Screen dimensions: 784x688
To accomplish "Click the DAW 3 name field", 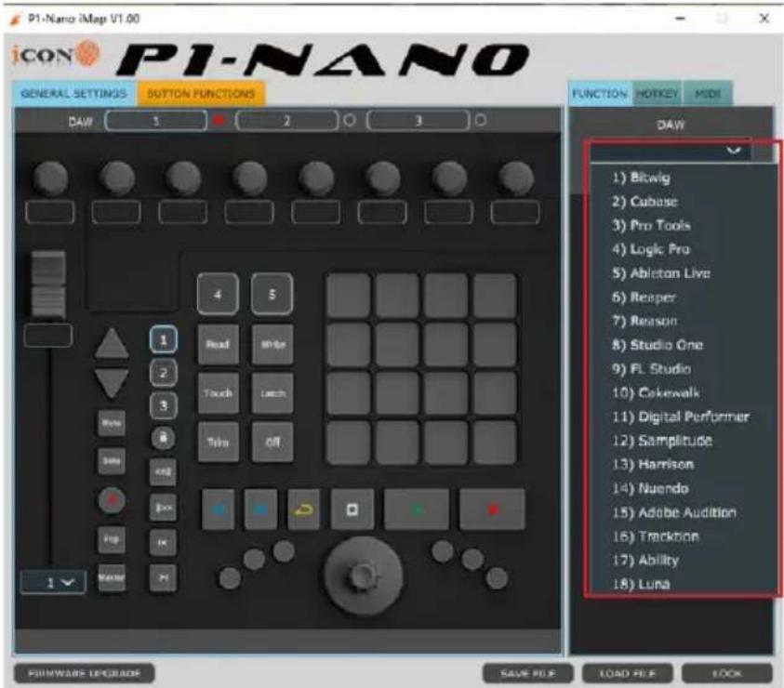I will (419, 121).
